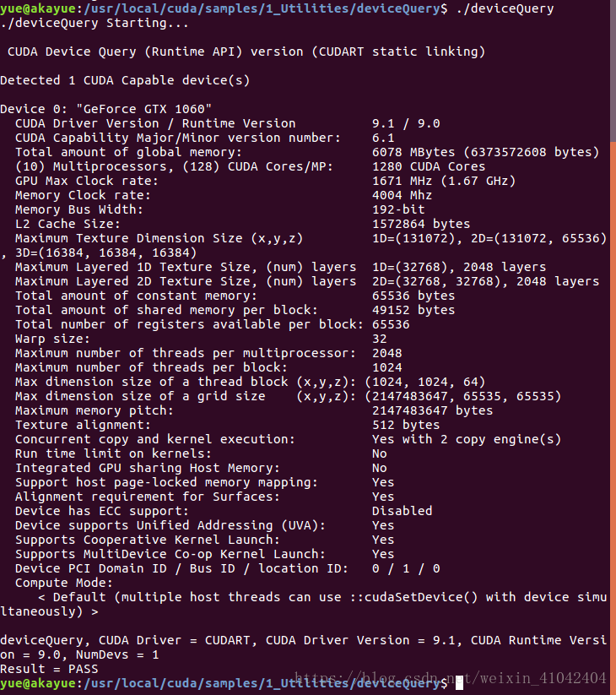
Task: Click the terminal scrollbar thumb
Action: tap(613, 418)
